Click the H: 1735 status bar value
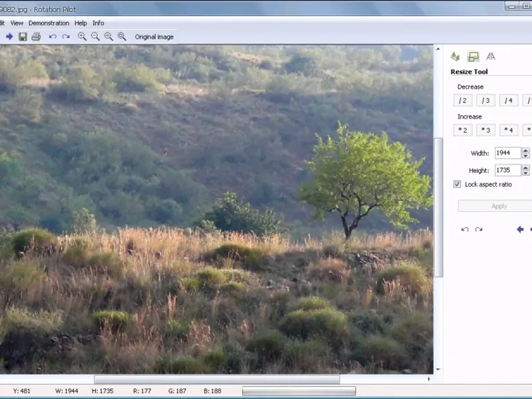Image resolution: width=532 pixels, height=399 pixels. click(102, 391)
